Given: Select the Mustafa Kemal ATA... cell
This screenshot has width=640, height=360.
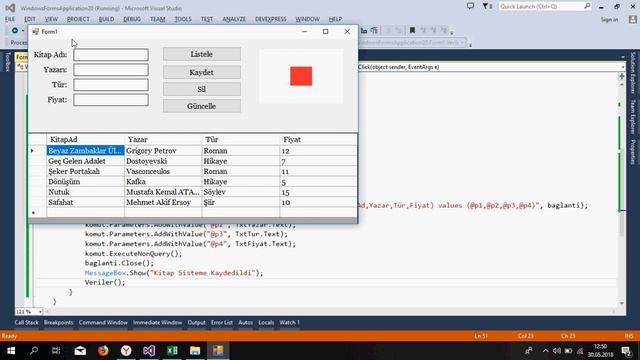Looking at the screenshot, I should coord(163,192).
